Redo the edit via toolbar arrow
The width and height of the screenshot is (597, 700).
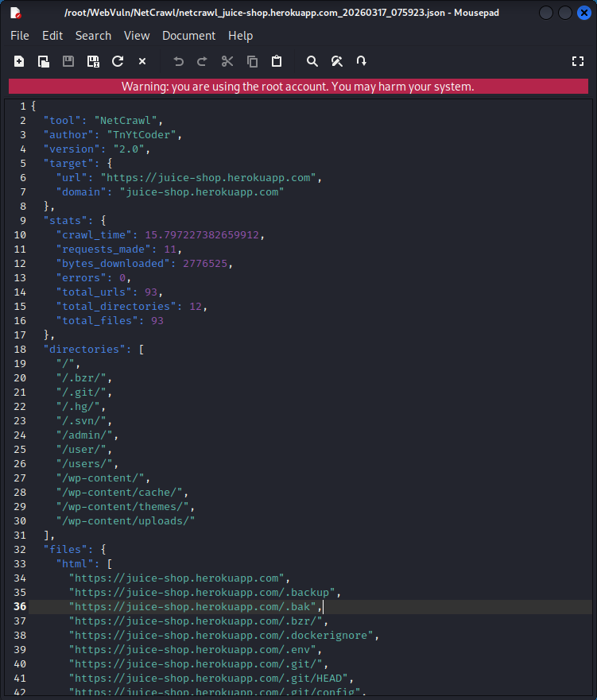(x=202, y=61)
